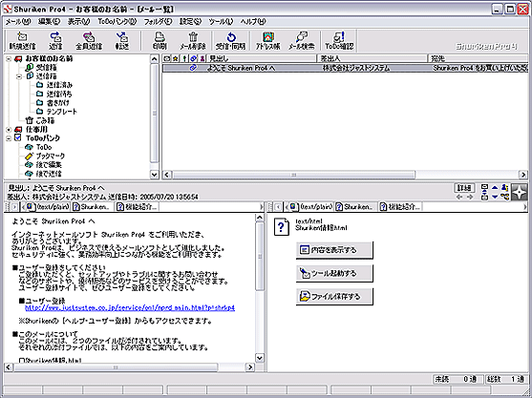Open the 編集(E) menu
532x398 pixels.
tap(49, 22)
